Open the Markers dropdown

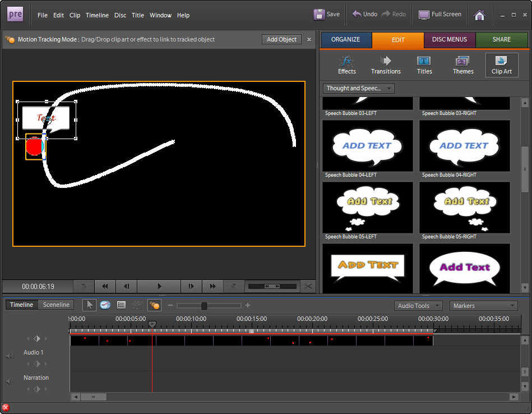(484, 306)
